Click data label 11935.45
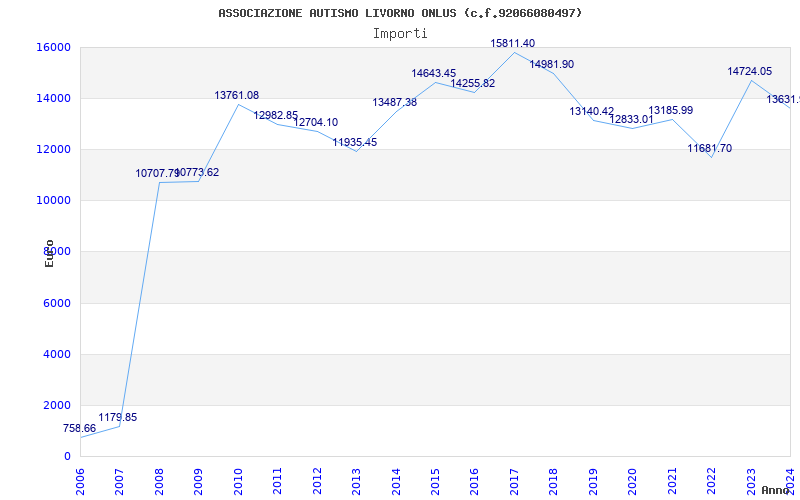800x500 pixels. (355, 142)
